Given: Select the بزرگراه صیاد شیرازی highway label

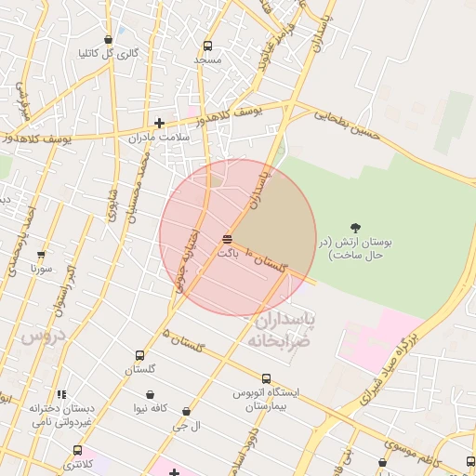Looking at the screenshot, I should (389, 369).
